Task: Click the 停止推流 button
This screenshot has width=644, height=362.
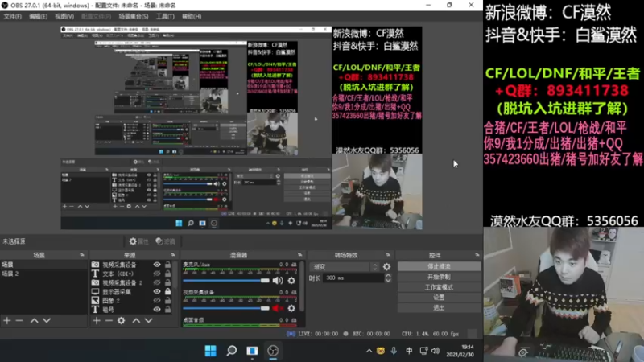Action: pos(439,267)
